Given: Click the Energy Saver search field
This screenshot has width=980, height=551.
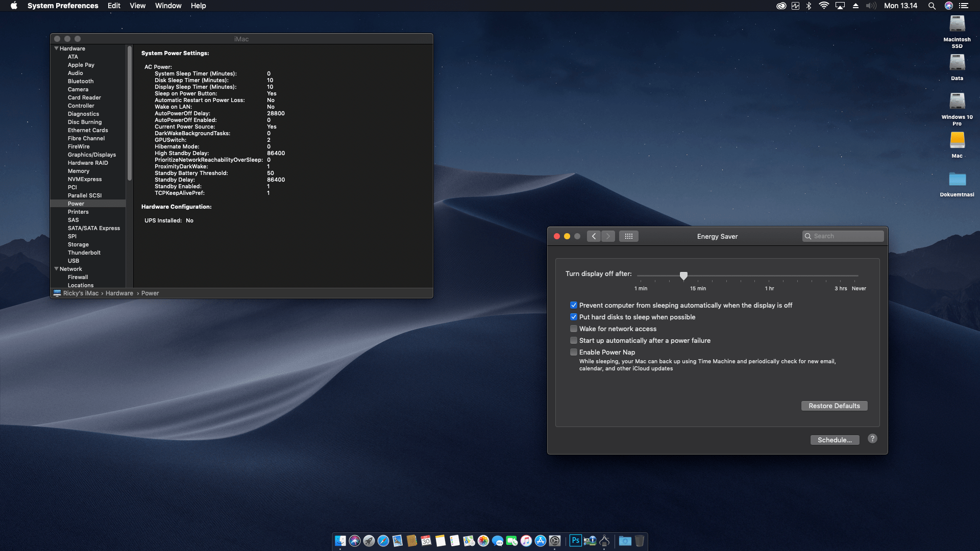Looking at the screenshot, I should 843,236.
